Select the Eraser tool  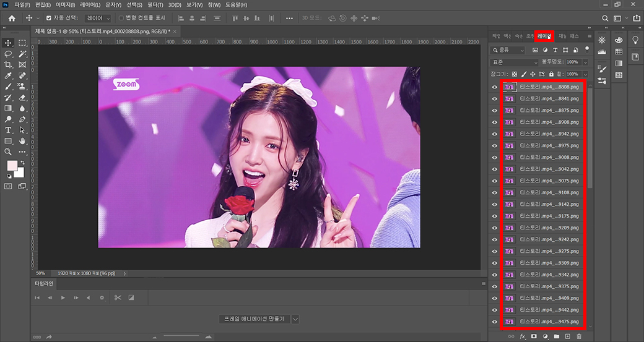click(x=22, y=98)
